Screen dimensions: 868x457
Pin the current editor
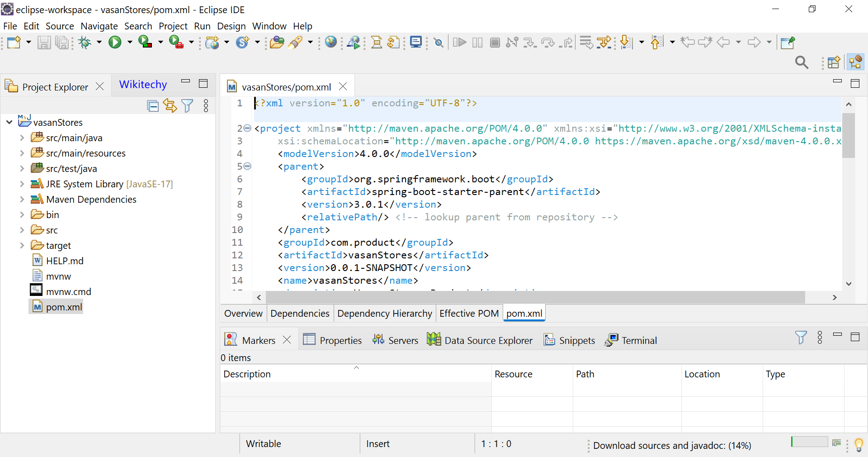coord(787,43)
